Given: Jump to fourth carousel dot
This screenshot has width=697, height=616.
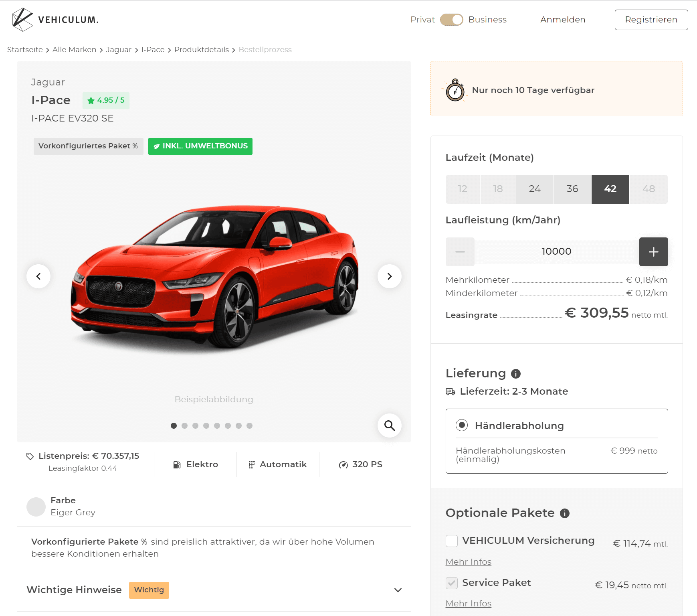Looking at the screenshot, I should 206,426.
